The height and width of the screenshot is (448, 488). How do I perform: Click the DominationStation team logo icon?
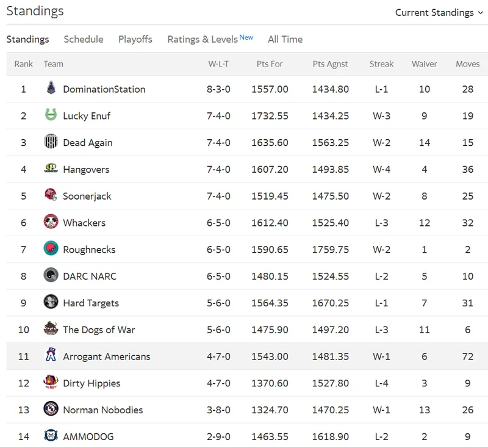point(51,88)
